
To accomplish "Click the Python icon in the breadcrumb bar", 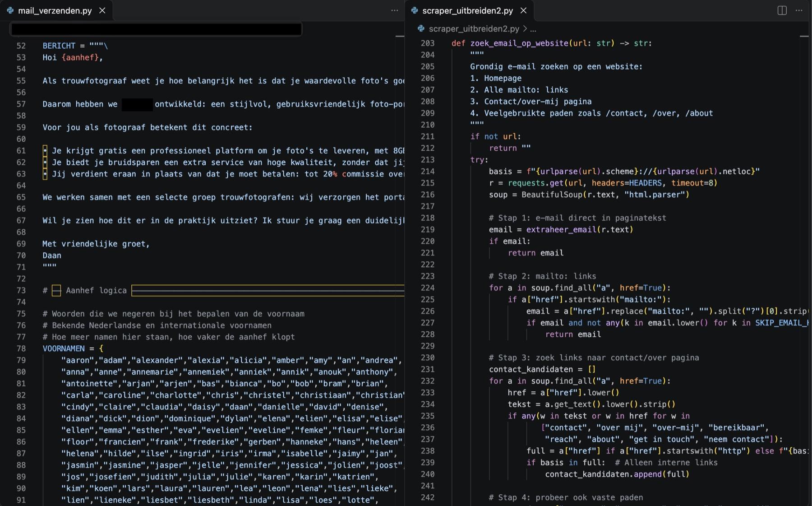I will point(421,28).
